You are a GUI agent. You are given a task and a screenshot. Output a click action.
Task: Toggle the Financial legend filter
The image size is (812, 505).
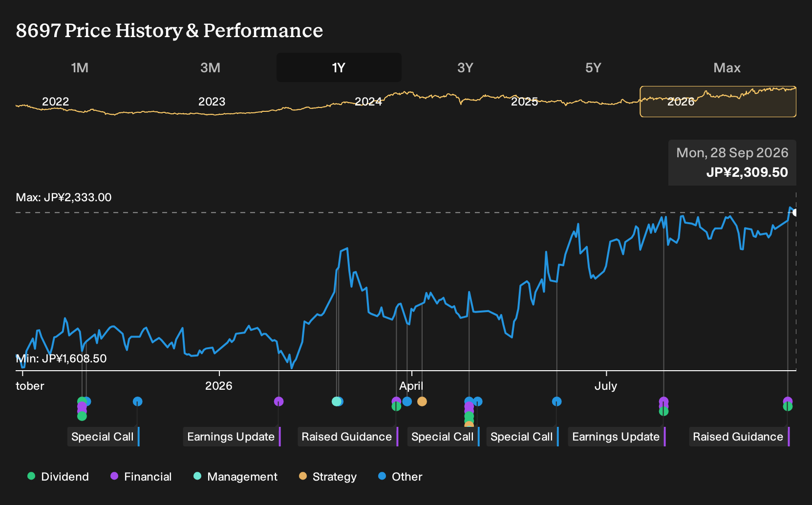point(141,477)
